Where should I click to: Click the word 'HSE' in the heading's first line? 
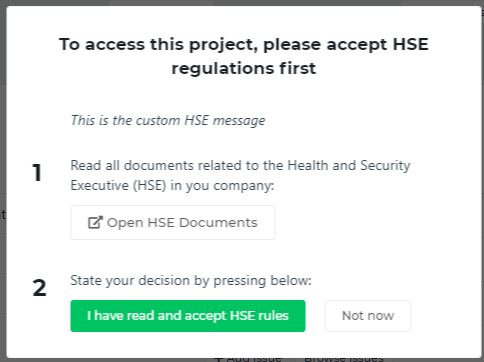pyautogui.click(x=410, y=44)
